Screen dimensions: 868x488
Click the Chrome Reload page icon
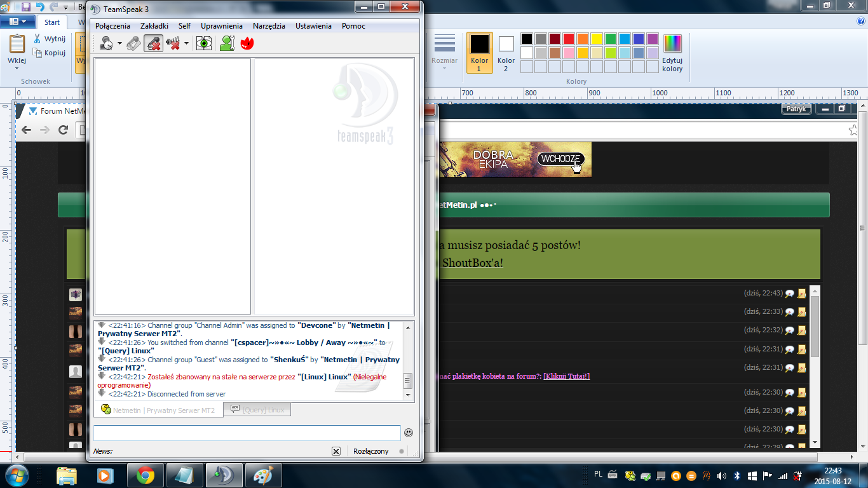(63, 130)
